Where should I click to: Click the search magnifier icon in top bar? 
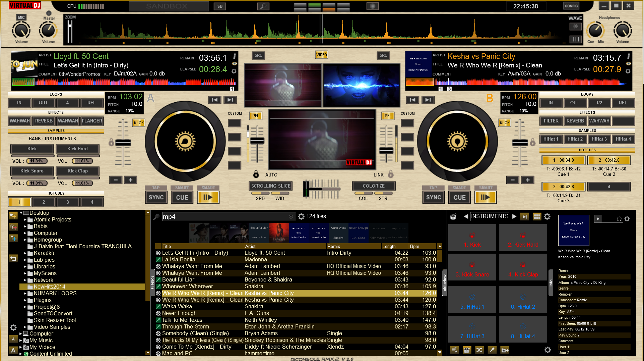tap(263, 6)
